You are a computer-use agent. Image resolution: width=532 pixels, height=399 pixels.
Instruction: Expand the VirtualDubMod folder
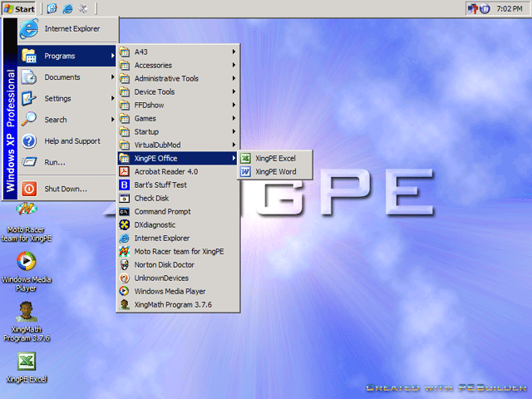click(x=177, y=145)
